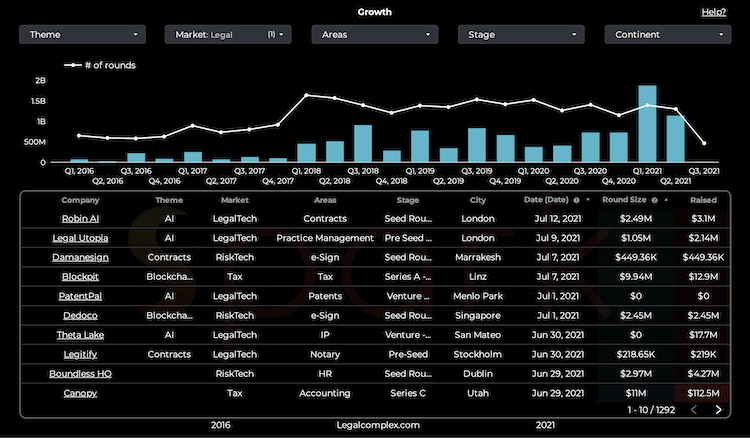
Task: Click the Legalcomplex.com footer text
Action: [378, 425]
